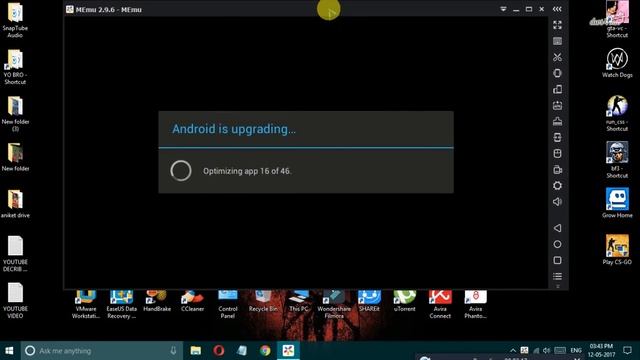Click the MEmu 2.9.6 window title
The height and width of the screenshot is (360, 640).
click(109, 9)
